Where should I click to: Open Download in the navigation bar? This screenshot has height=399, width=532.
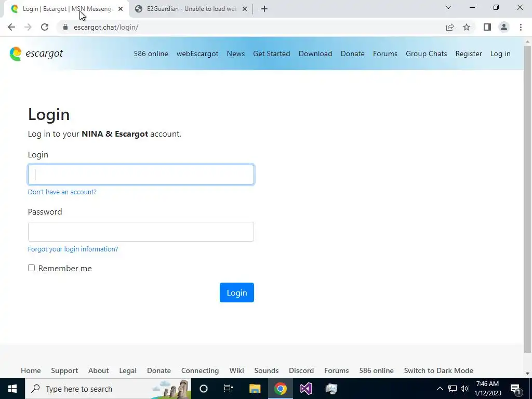(x=315, y=54)
